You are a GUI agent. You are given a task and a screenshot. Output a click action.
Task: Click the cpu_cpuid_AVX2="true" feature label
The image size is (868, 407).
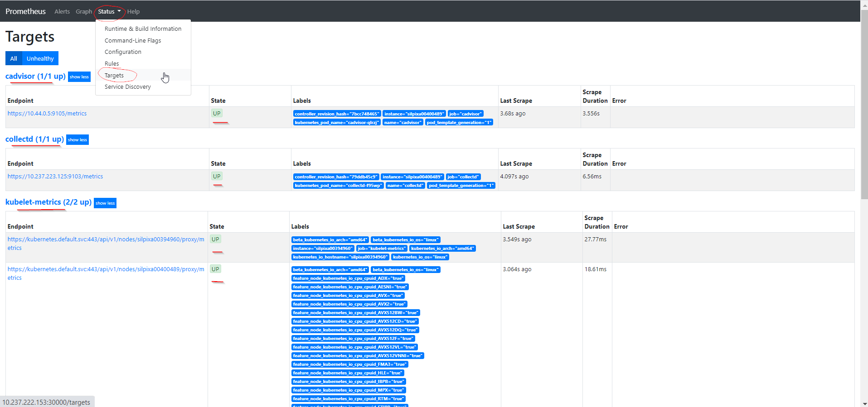coord(349,304)
